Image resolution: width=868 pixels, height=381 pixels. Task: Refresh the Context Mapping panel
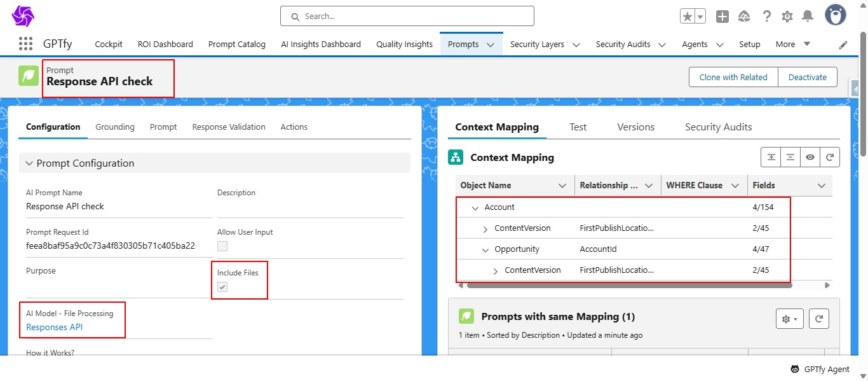(x=830, y=157)
